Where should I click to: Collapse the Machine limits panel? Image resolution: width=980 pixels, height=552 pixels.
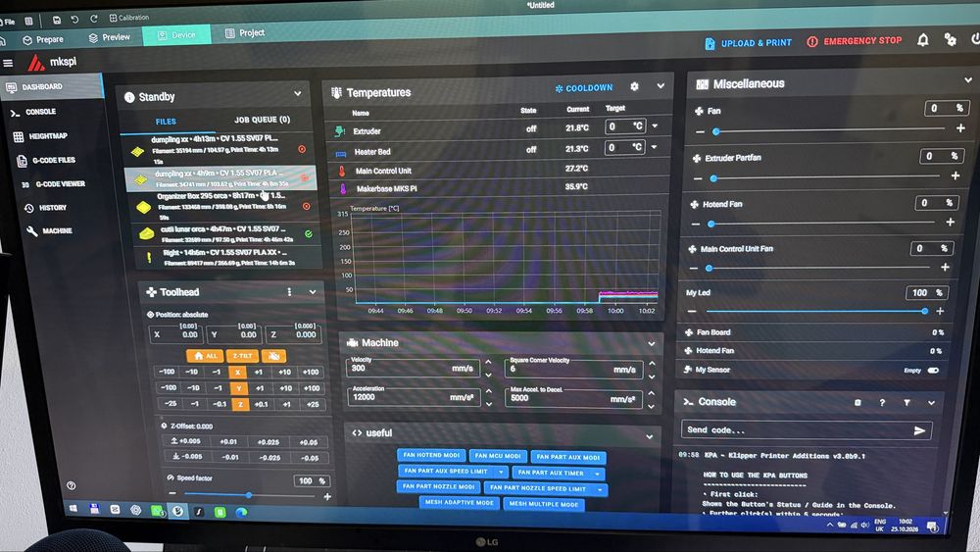click(652, 344)
